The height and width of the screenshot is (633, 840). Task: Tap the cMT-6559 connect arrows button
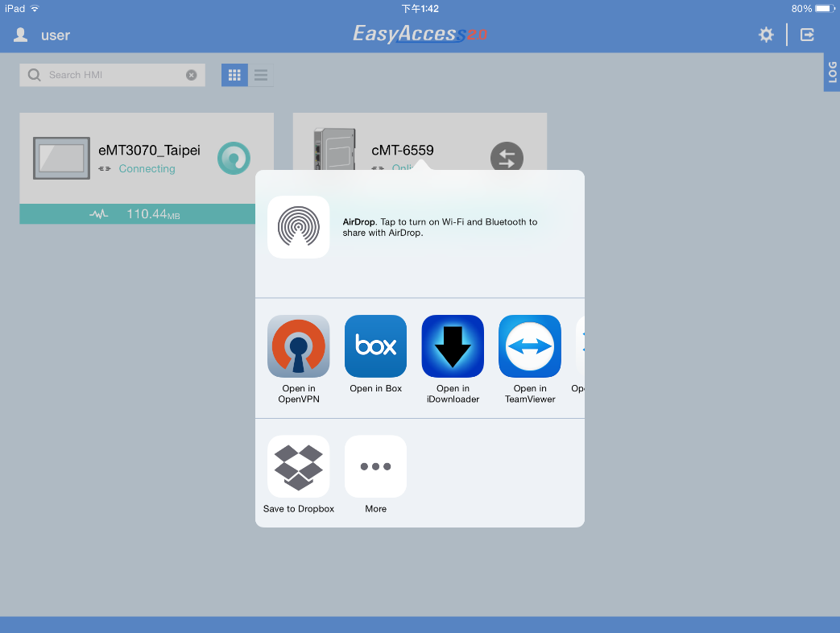click(x=507, y=158)
